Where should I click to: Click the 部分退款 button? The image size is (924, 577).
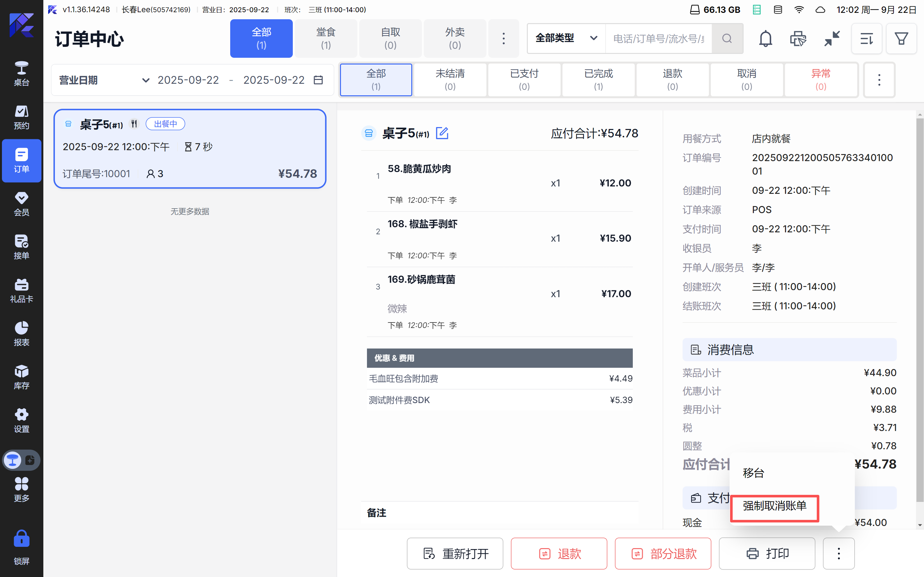663,553
